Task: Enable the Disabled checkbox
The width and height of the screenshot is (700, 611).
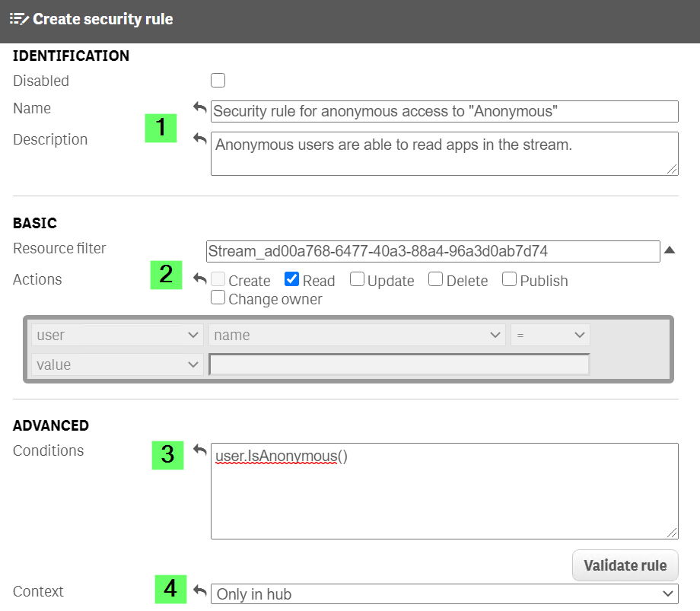Action: pyautogui.click(x=218, y=80)
